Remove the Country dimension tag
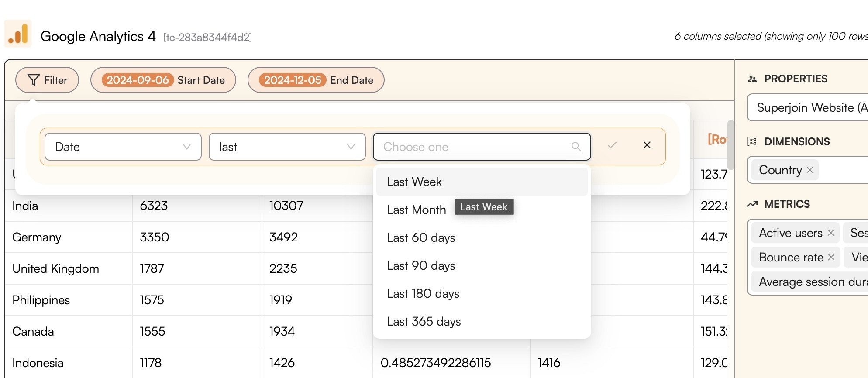 click(810, 170)
